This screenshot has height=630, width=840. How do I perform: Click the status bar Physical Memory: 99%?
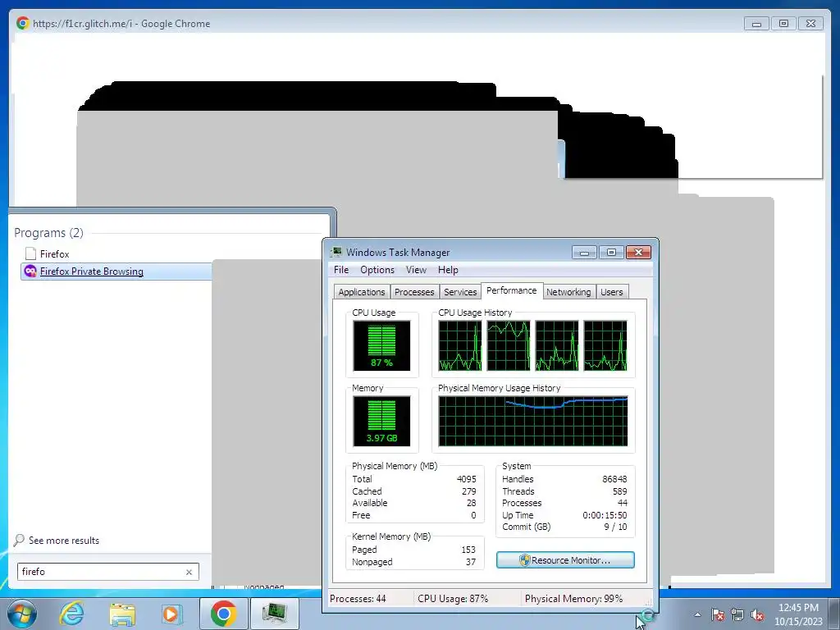[x=573, y=598]
